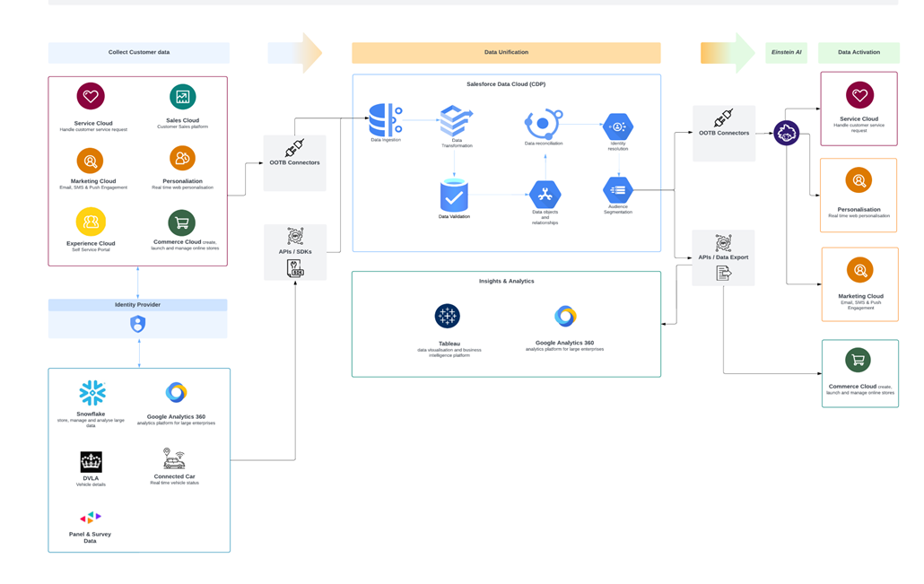924x584 pixels.
Task: Click the Einstein AI label box
Action: pos(786,51)
